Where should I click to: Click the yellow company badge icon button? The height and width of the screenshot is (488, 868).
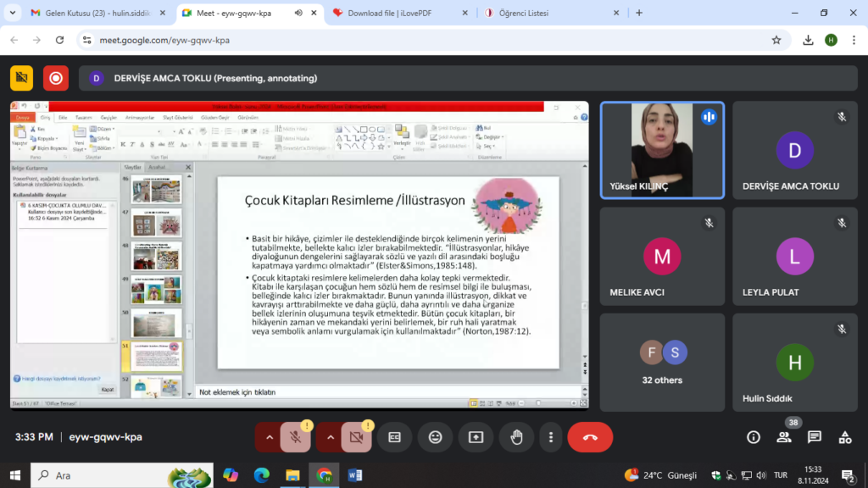[22, 78]
